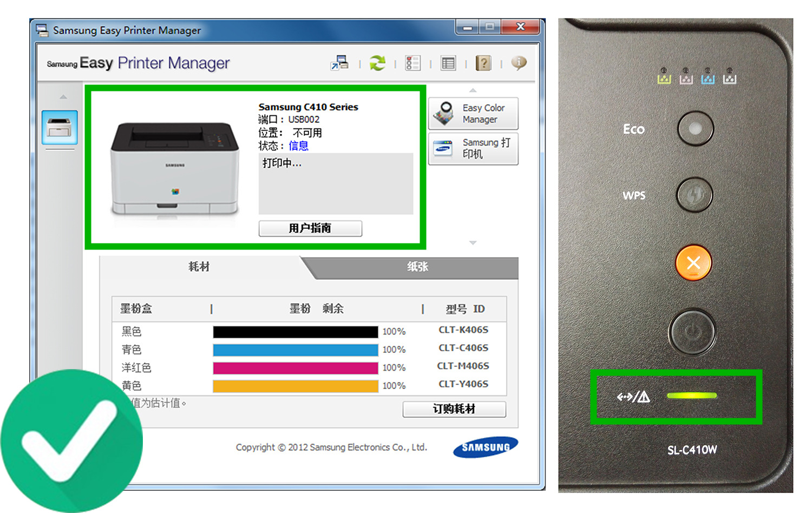Click the cyan toner LED icon on printer
Screen dimensions: 812x513
pyautogui.click(x=708, y=76)
